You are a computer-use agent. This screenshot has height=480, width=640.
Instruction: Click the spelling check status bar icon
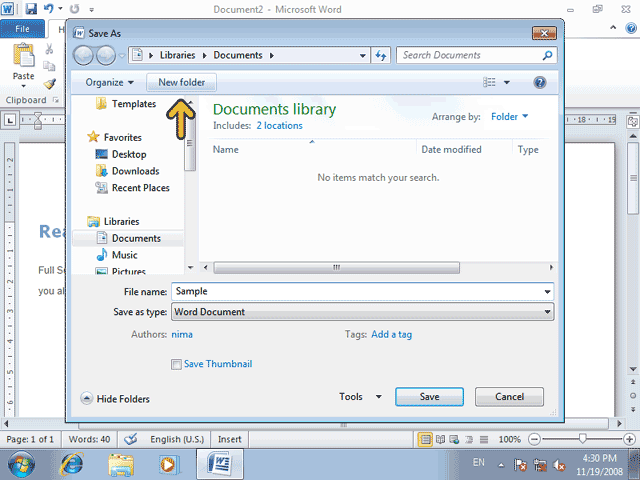pos(131,439)
